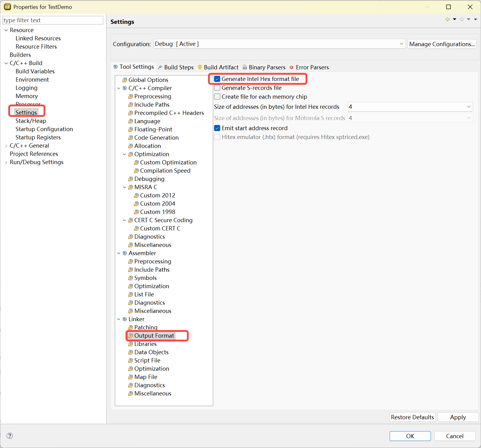This screenshot has height=448, width=481.
Task: Collapse the Resource tree node
Action: 6,30
